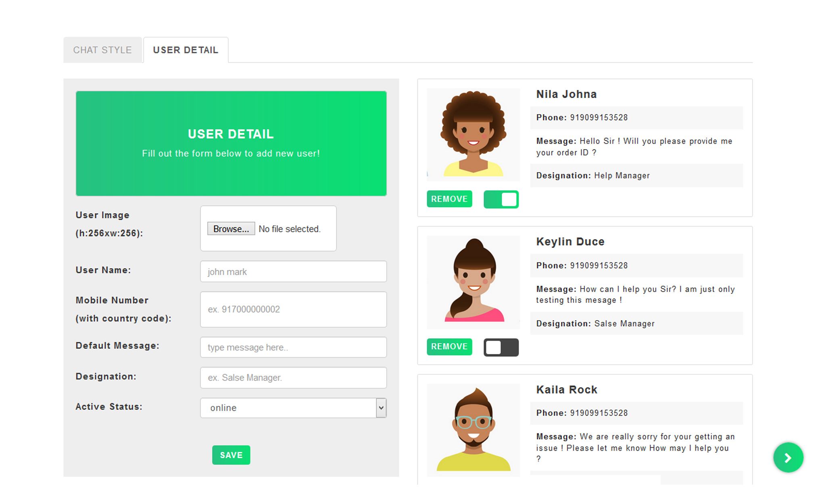Image resolution: width=826 pixels, height=504 pixels.
Task: Click 'Fill out the form below' subtitle
Action: [231, 153]
